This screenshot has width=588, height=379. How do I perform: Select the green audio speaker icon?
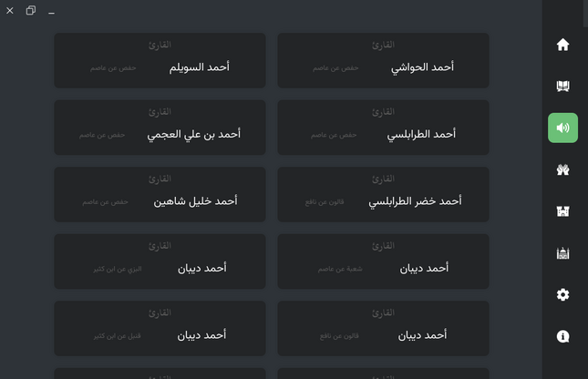(x=562, y=128)
